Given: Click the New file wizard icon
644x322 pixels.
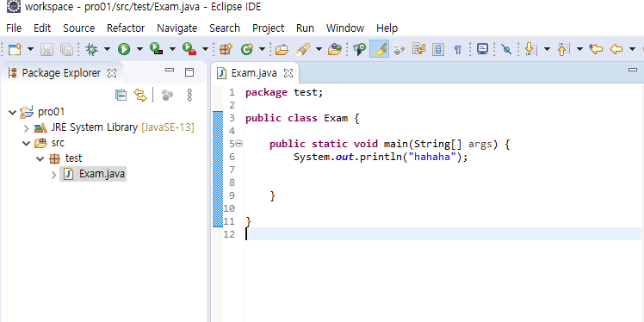Looking at the screenshot, I should (15, 50).
